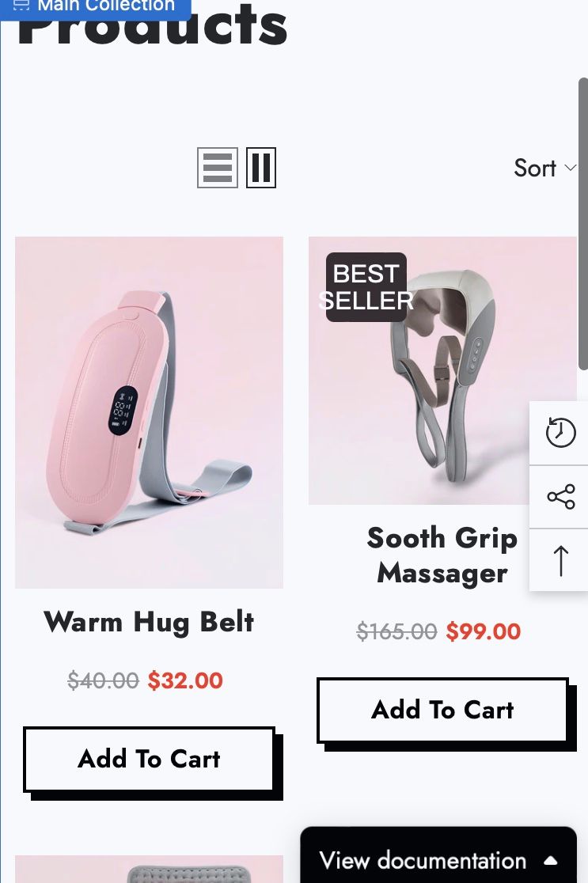
Task: Open recently viewed clock icon
Action: pos(560,433)
